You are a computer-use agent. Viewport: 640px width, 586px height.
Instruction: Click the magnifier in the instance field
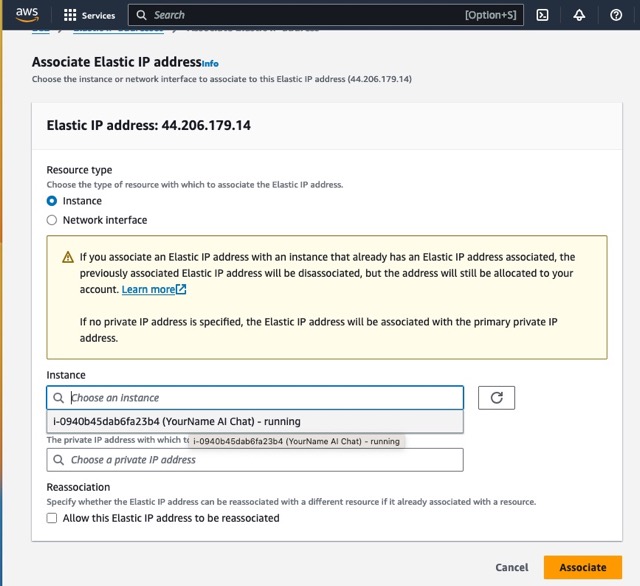point(58,397)
